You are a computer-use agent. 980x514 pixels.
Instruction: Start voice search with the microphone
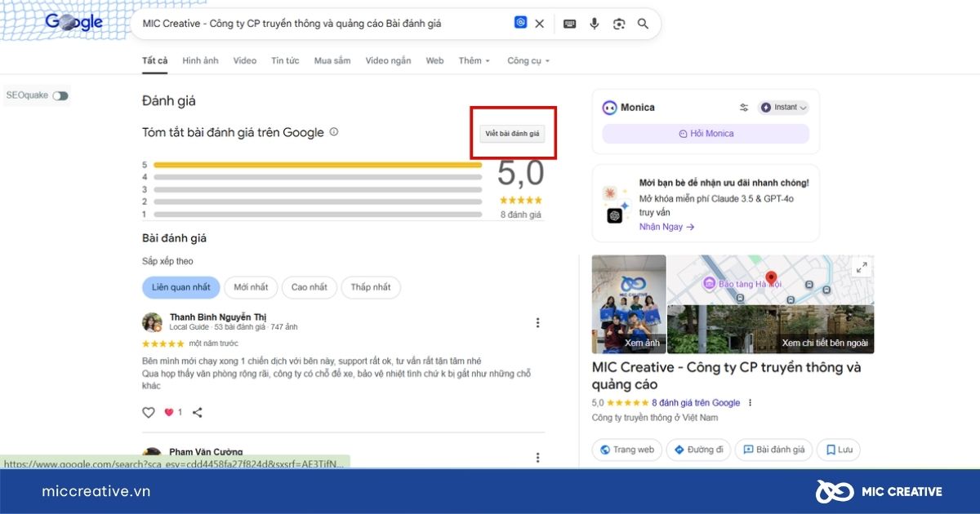click(595, 24)
